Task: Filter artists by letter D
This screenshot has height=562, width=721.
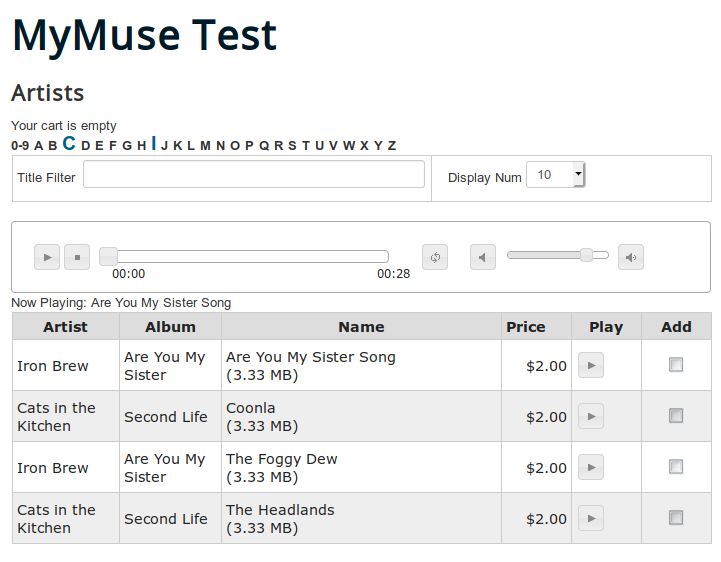Action: click(86, 146)
